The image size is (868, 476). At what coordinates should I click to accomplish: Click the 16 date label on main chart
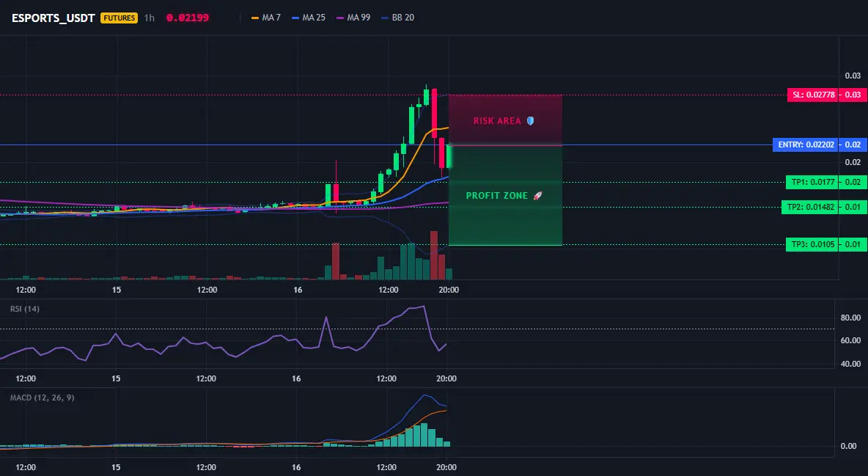coord(298,290)
